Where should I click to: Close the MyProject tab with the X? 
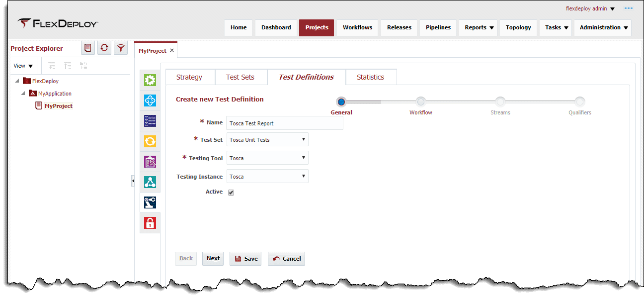[172, 51]
